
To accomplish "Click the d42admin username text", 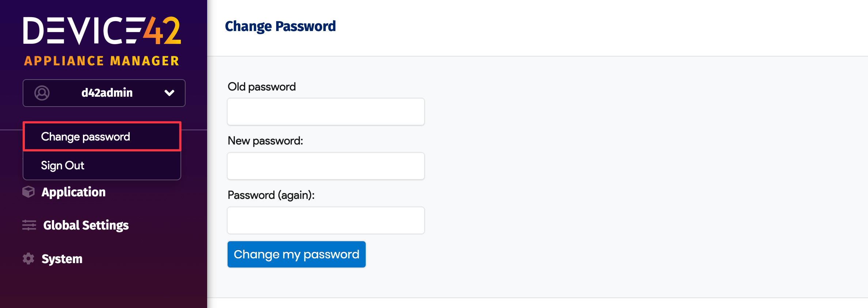I will click(x=107, y=93).
